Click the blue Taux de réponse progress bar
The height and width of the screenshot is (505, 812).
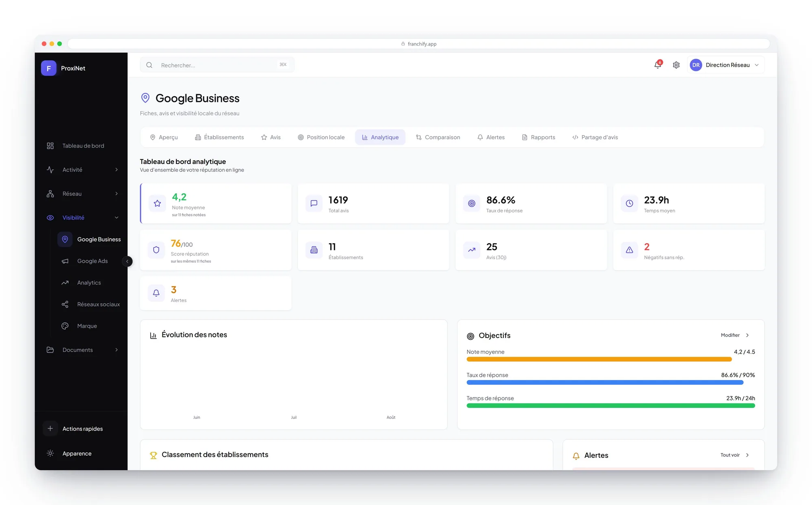(605, 382)
